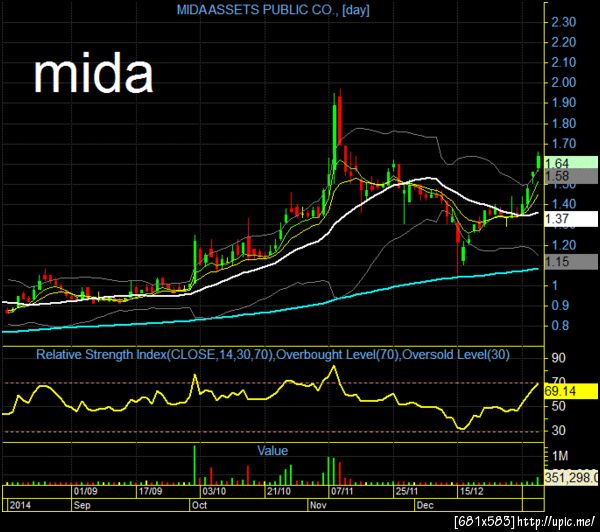Click the 1.15 gray price label
The image size is (600, 532).
[x=571, y=262]
